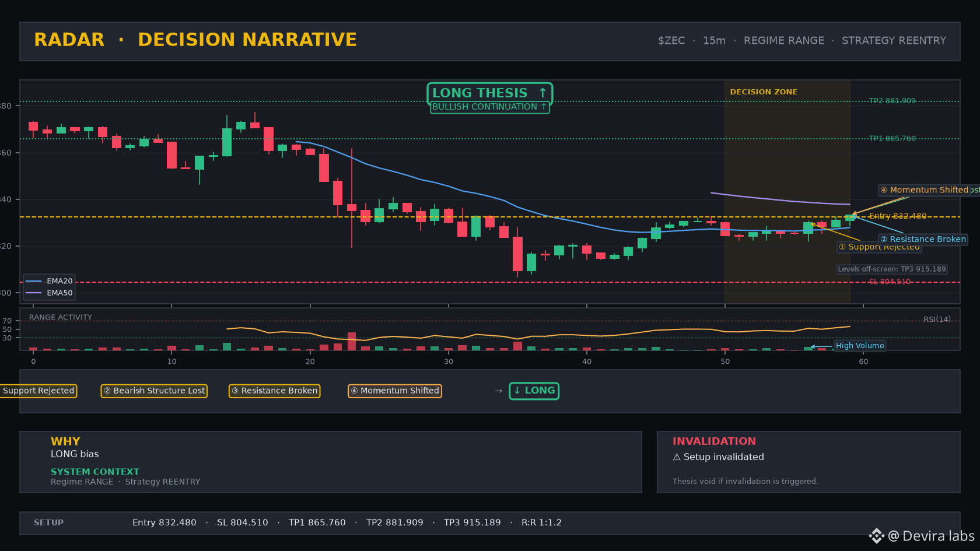The height and width of the screenshot is (551, 980).
Task: Click the SETUP label in the bottom bar
Action: coord(49,522)
